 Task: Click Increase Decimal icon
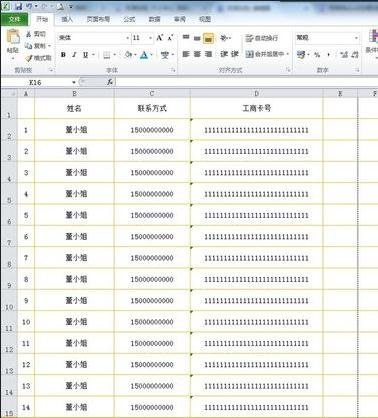point(344,54)
